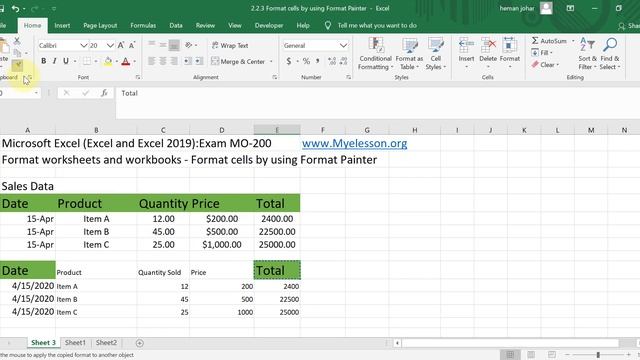Expand the Calibri font name dropdown
This screenshot has height=360, width=640.
[x=84, y=45]
